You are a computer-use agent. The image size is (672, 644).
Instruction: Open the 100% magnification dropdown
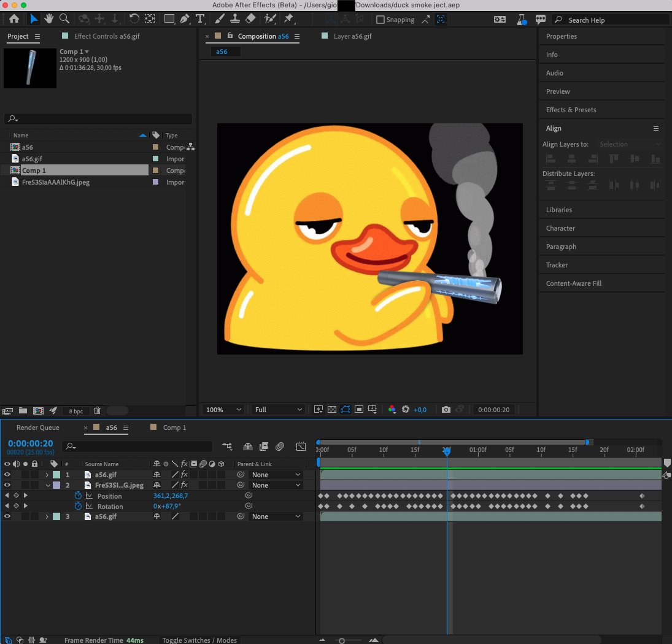pyautogui.click(x=223, y=410)
